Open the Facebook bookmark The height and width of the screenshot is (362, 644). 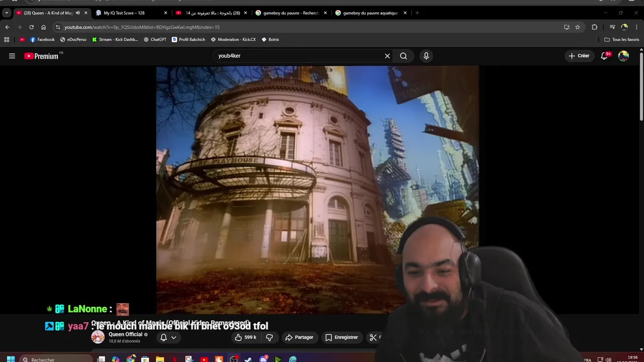42,39
